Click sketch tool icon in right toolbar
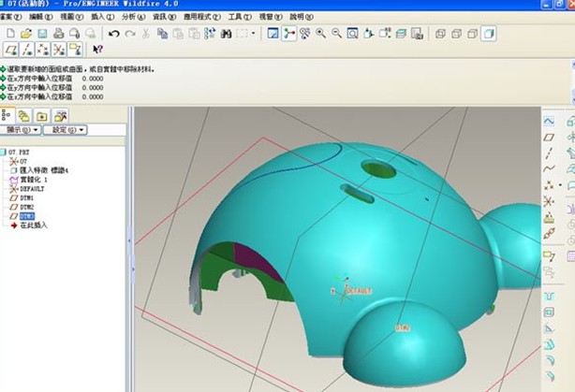Screen dimensions: 575x392 pos(549,122)
